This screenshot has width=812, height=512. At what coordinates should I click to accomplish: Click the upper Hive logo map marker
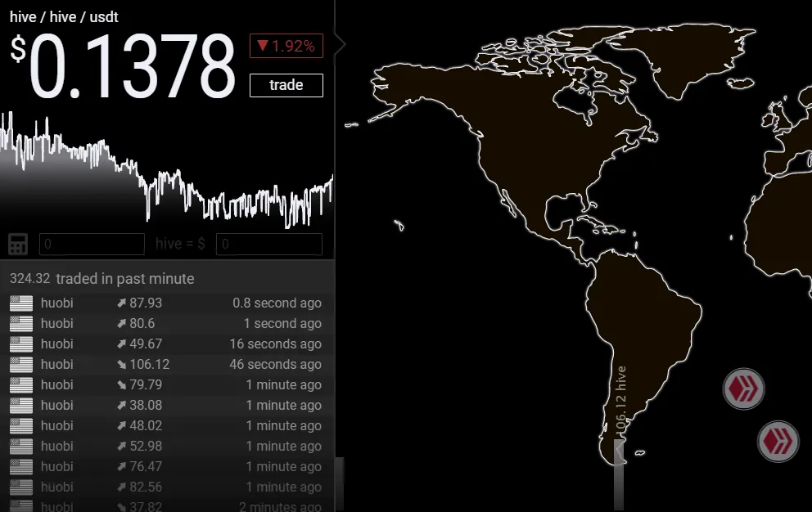pos(743,388)
